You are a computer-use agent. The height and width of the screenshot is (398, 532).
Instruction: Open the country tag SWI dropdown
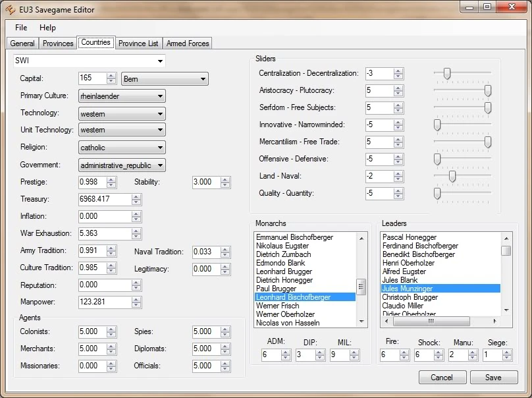tap(160, 61)
